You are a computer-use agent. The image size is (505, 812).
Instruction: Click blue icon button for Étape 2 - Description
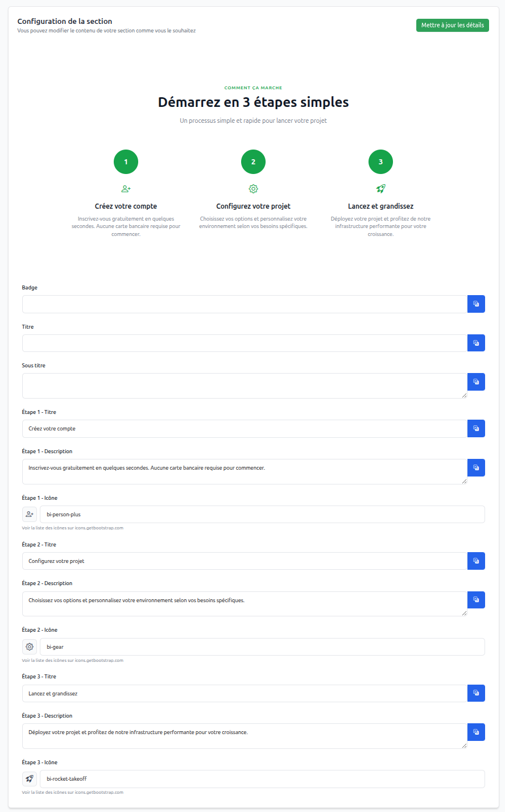[x=476, y=600]
